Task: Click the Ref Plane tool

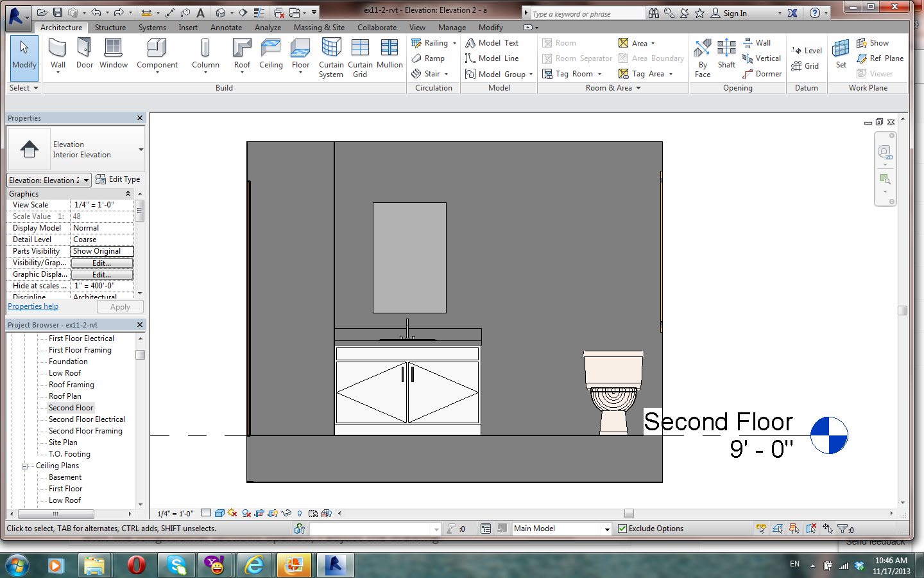Action: pyautogui.click(x=880, y=58)
